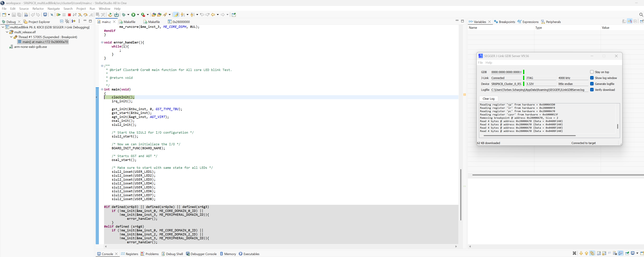Collapse the Thread #1 57005 node
Screen dimensions: 644x257
point(11,37)
